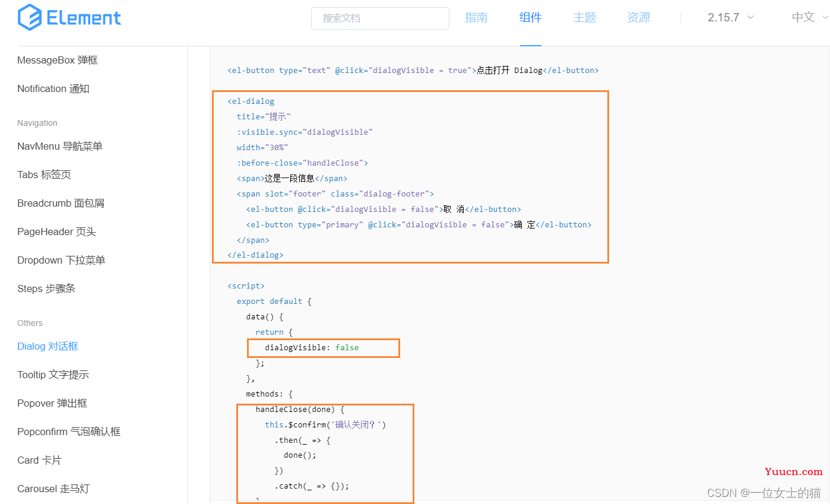The width and height of the screenshot is (830, 504).
Task: Open PageHeader 页头 sidebar link
Action: pos(56,232)
